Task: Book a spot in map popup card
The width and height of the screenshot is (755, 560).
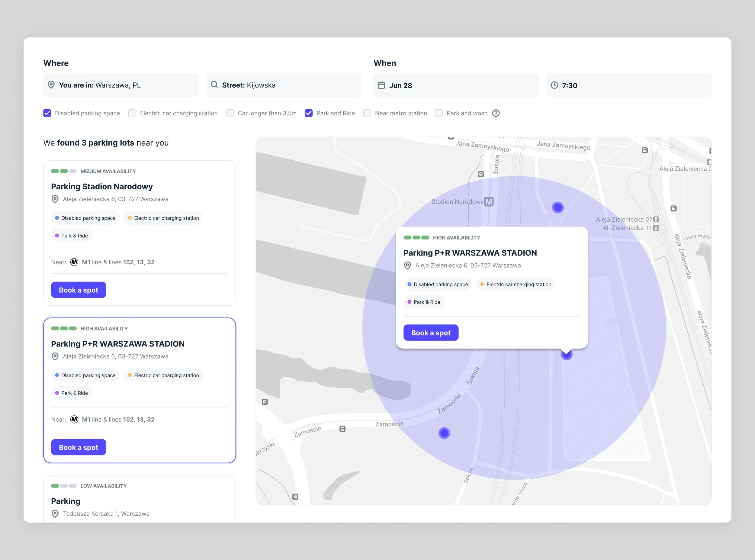Action: pos(431,333)
